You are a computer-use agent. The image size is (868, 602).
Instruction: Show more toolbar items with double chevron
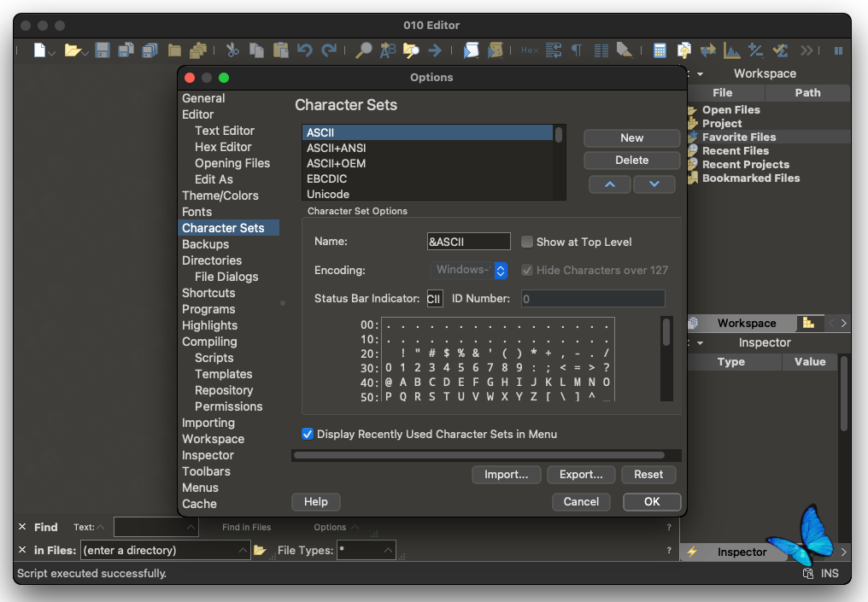[x=806, y=50]
